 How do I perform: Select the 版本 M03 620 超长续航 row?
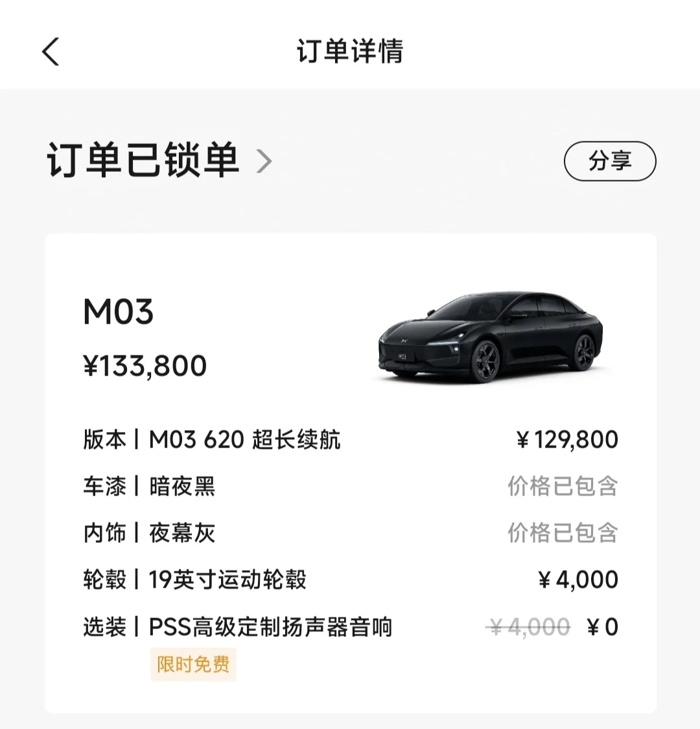(x=351, y=439)
